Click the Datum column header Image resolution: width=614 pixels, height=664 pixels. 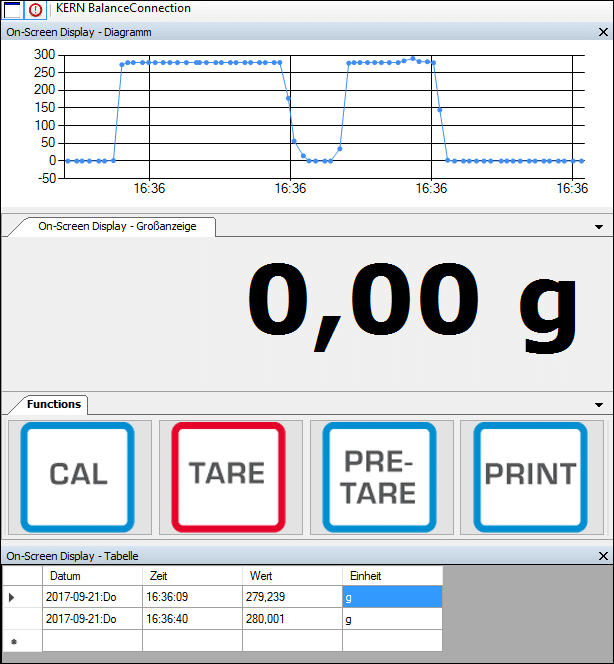(x=91, y=576)
